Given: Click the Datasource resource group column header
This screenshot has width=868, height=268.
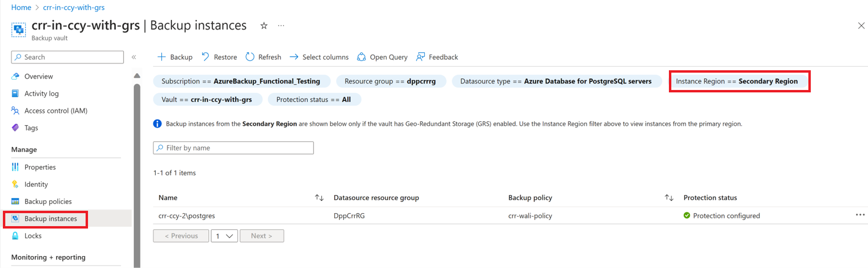Looking at the screenshot, I should 376,198.
